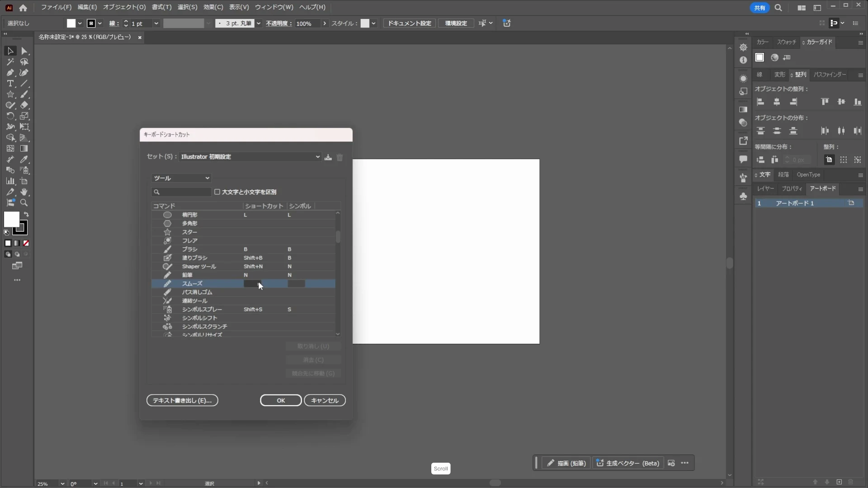Select the Hand tool
Image resolution: width=868 pixels, height=488 pixels.
(x=24, y=192)
